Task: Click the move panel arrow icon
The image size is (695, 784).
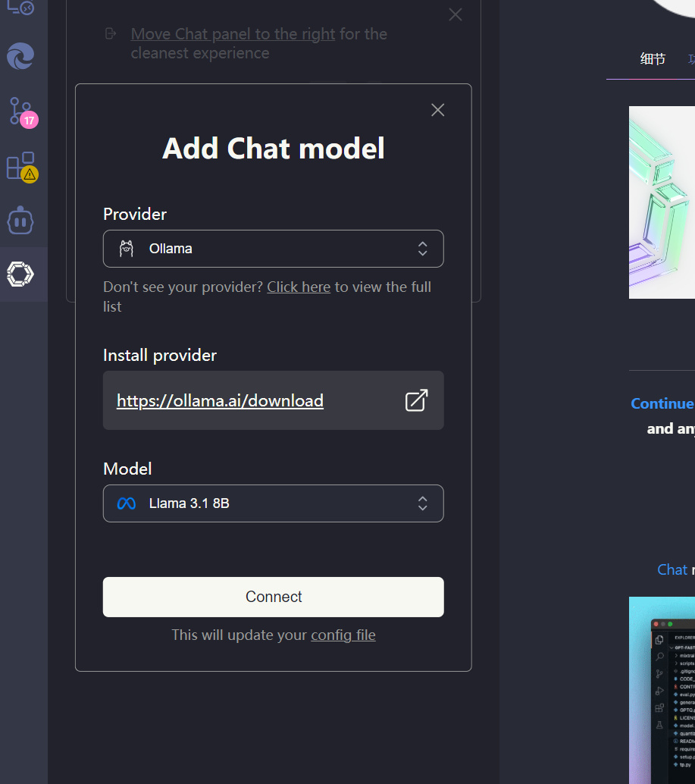Action: [x=111, y=33]
